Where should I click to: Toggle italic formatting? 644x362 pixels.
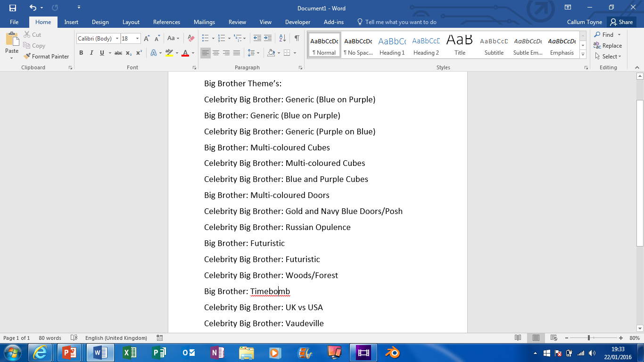[x=91, y=53]
